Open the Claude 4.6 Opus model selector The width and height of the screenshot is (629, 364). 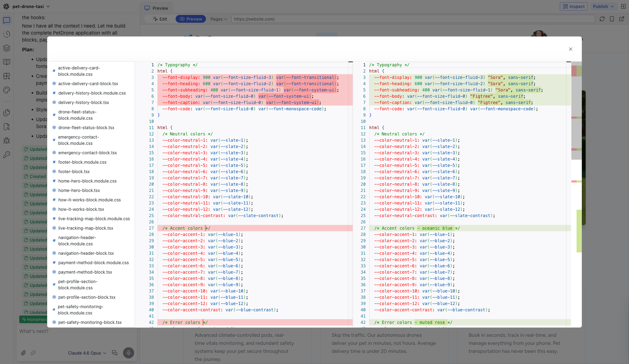coord(87,353)
